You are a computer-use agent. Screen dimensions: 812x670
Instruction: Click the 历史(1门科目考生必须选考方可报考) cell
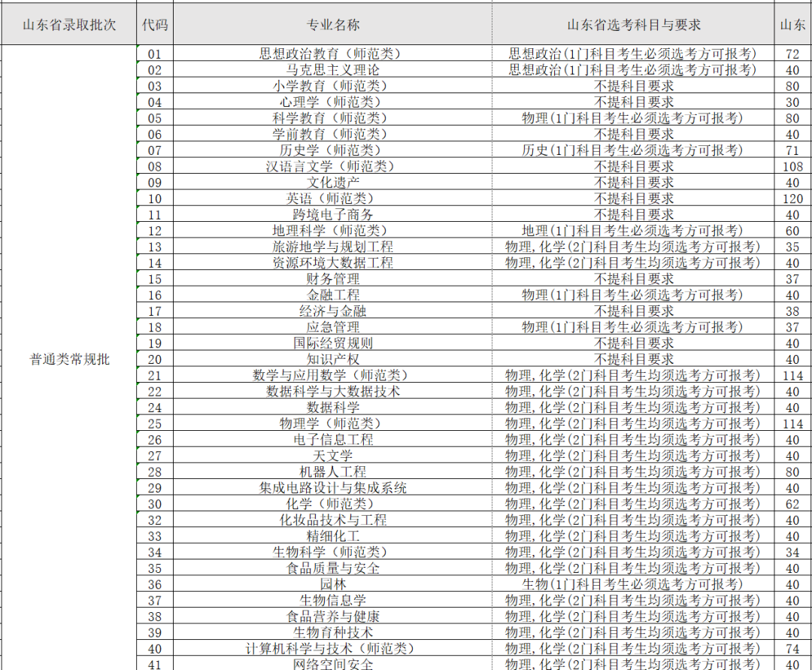[x=633, y=150]
